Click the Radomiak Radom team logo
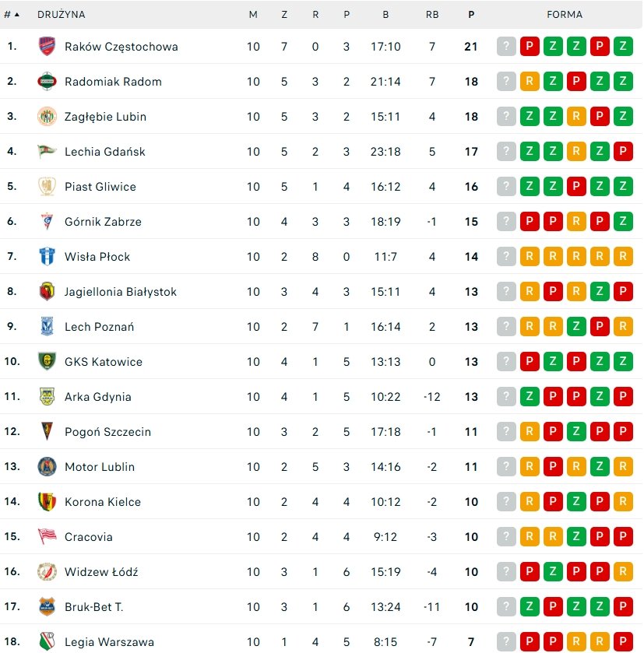Viewport: 644px width, 653px height. [47, 82]
